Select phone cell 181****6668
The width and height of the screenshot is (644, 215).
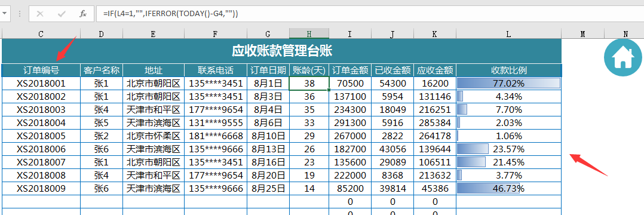click(215, 136)
